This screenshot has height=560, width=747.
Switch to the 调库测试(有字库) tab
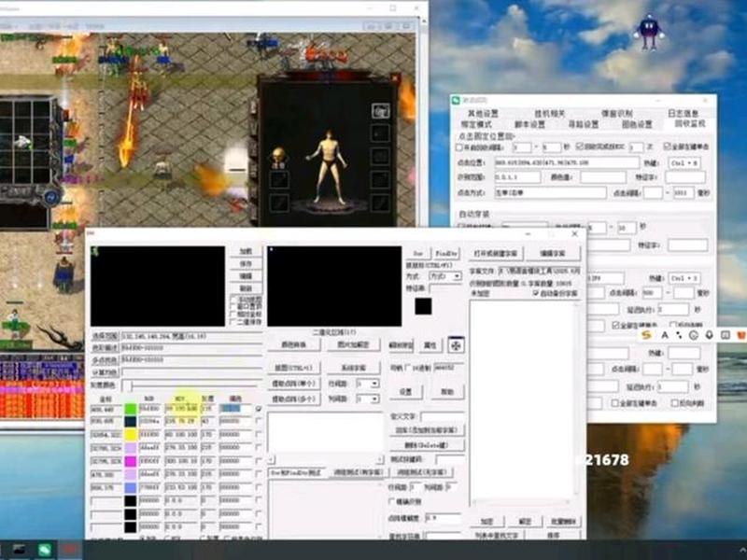pyautogui.click(x=358, y=472)
